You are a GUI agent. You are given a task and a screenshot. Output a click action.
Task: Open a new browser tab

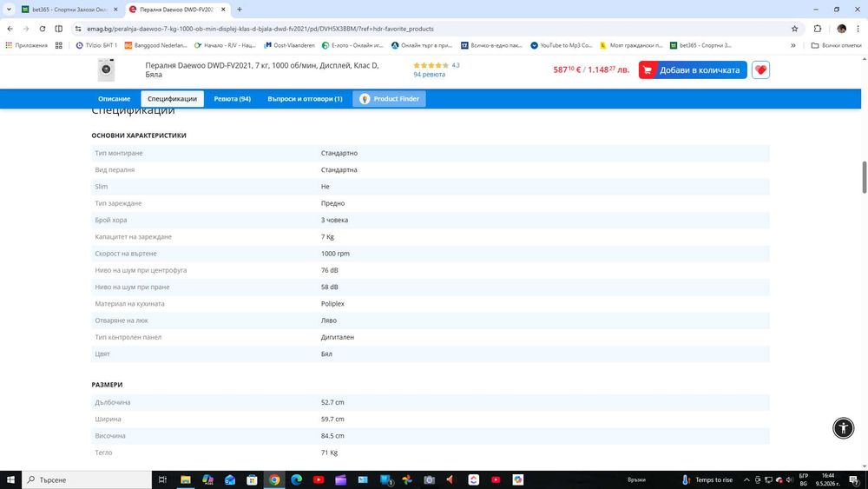(x=240, y=10)
